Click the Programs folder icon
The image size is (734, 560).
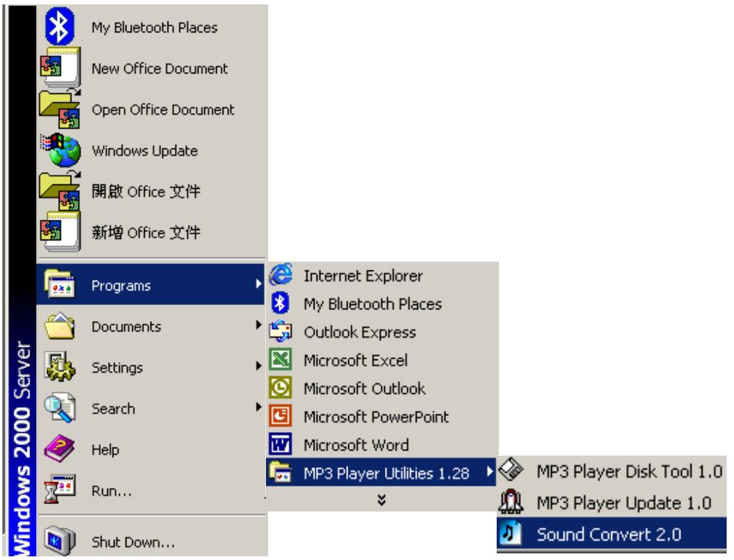point(60,284)
